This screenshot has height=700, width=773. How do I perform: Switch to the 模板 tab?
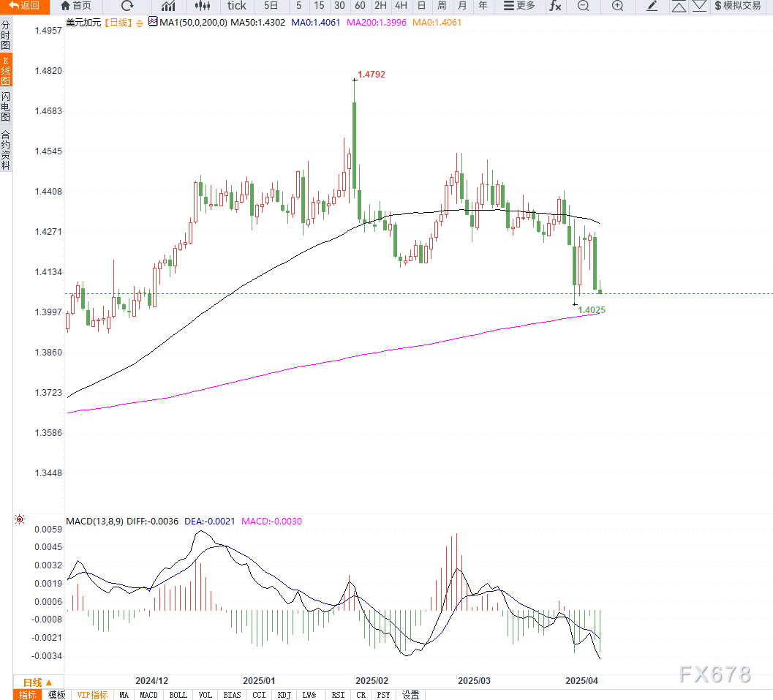pos(56,695)
